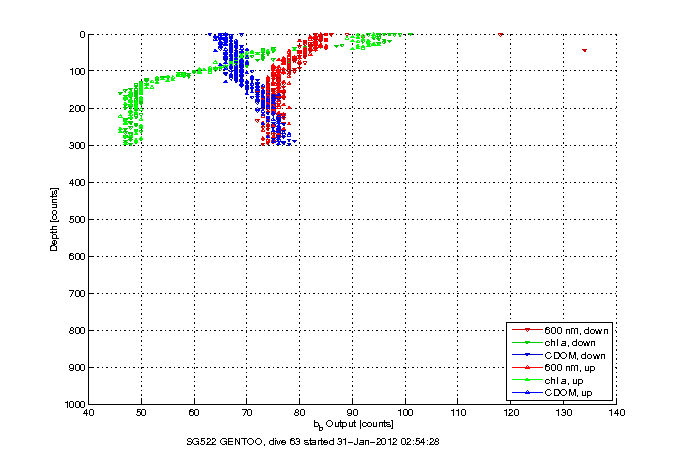Click x-axis tick label 130
Image resolution: width=681 pixels, height=454 pixels.
[x=563, y=413]
